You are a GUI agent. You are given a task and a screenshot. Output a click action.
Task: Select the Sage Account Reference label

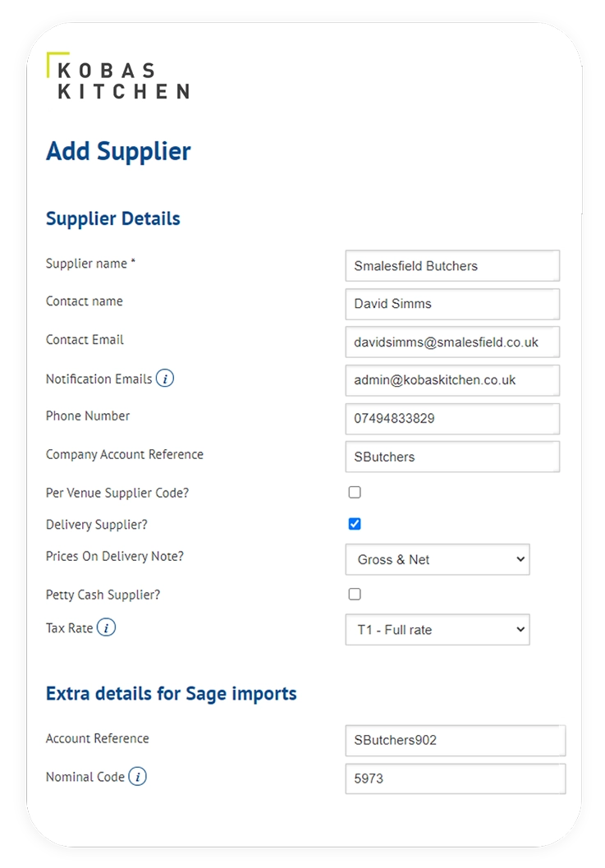pos(98,738)
